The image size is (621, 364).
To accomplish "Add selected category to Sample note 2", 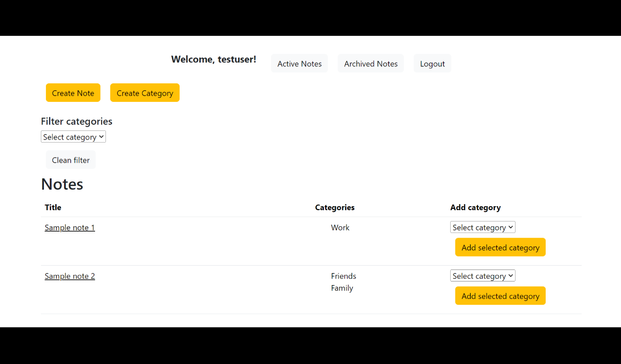I will [x=500, y=296].
